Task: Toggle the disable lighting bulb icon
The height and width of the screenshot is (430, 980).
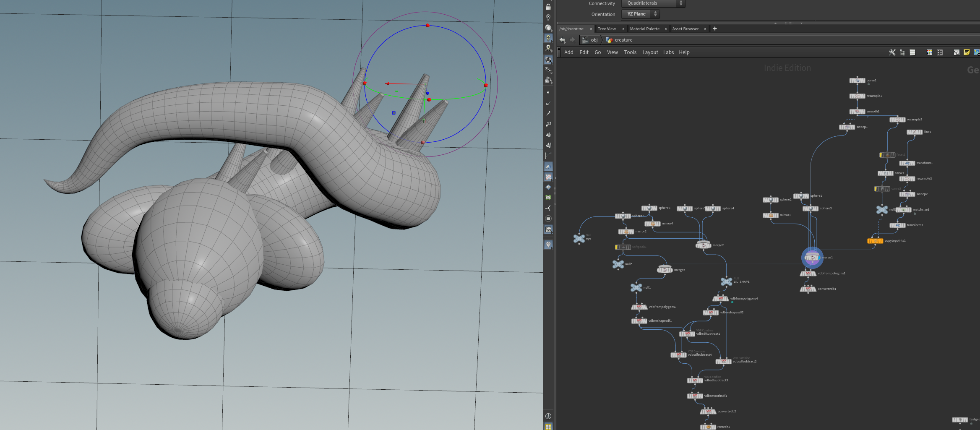Action: (548, 17)
